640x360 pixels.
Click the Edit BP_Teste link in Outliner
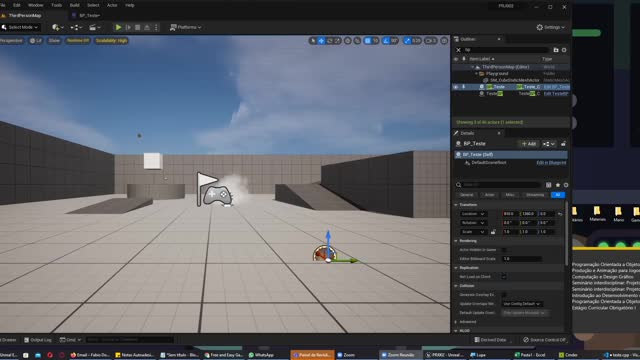click(557, 87)
